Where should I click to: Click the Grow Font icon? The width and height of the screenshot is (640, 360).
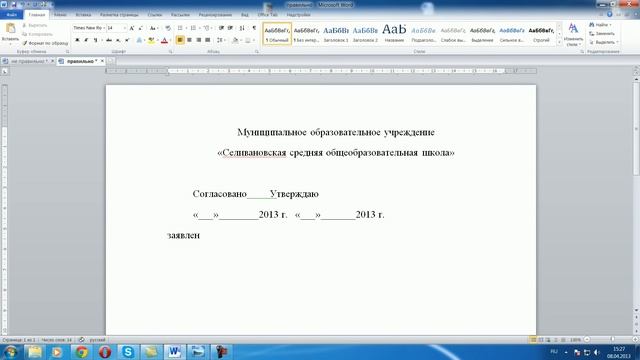131,28
